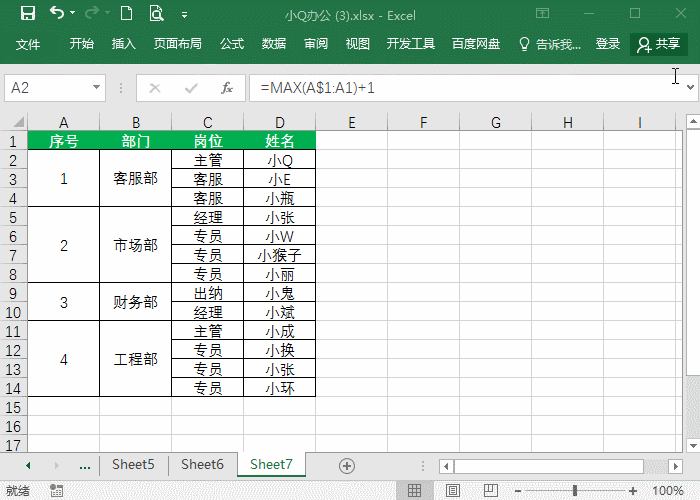The width and height of the screenshot is (700, 500).
Task: Click the zoom slider handle
Action: tap(575, 491)
